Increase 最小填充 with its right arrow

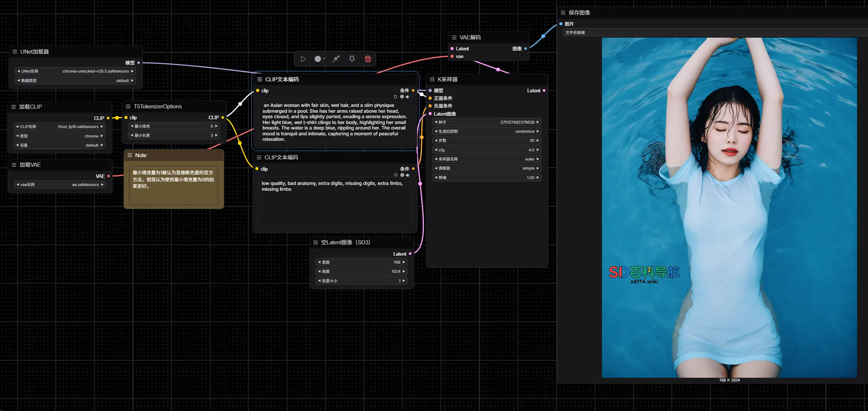pyautogui.click(x=216, y=126)
